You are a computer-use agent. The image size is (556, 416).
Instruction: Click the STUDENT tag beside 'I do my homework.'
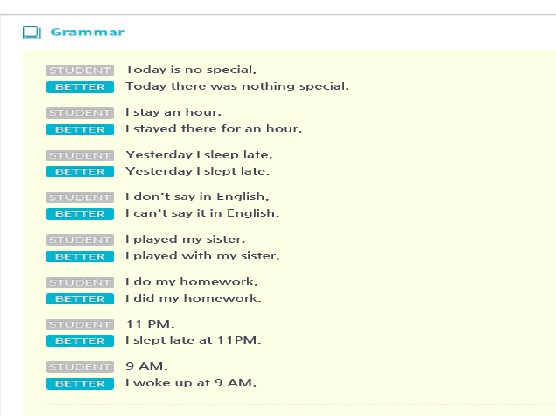[x=80, y=282]
